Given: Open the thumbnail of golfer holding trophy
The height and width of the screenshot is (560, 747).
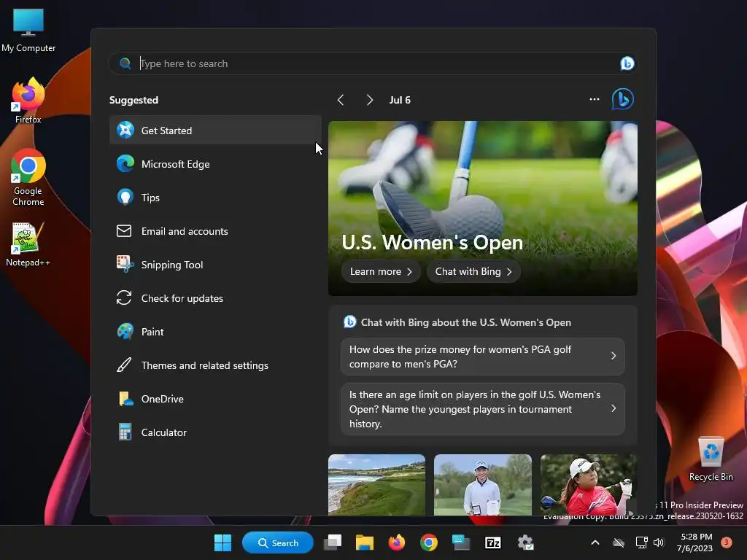Looking at the screenshot, I should tap(483, 485).
